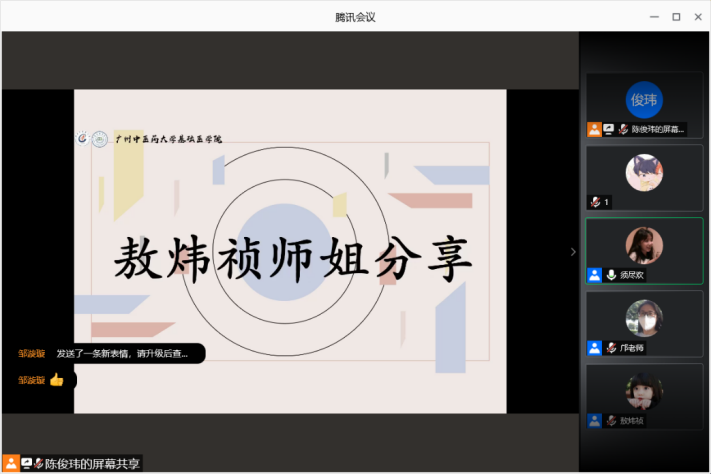Open the chat message about the new emoji
Viewport: 711px width, 474px height.
coord(121,353)
